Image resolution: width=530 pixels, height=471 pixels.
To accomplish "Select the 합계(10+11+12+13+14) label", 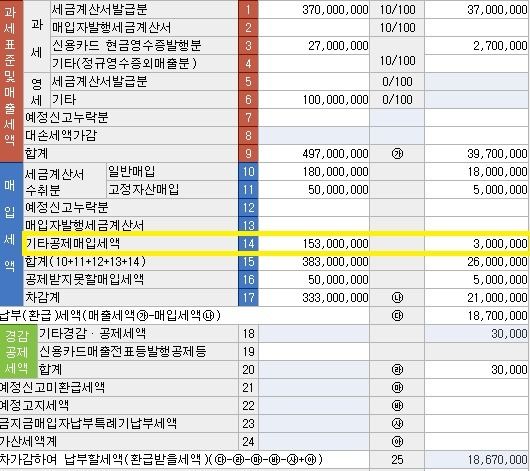I will [x=86, y=261].
